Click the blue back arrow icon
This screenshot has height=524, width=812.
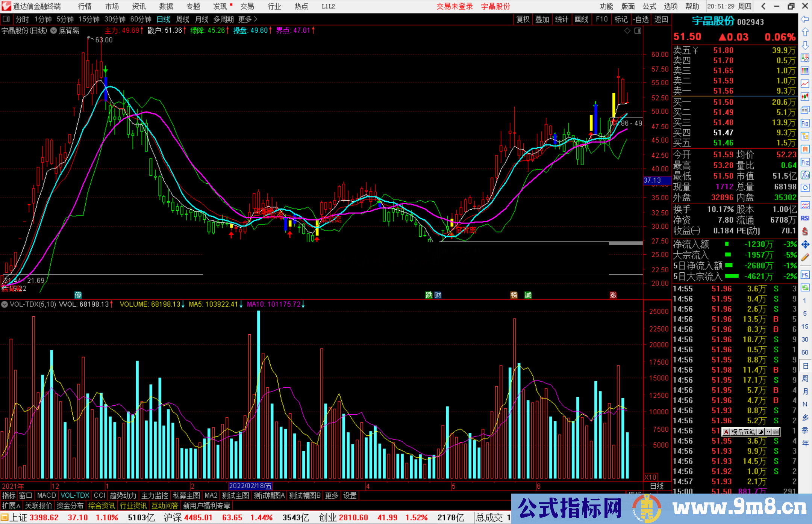(805, 19)
